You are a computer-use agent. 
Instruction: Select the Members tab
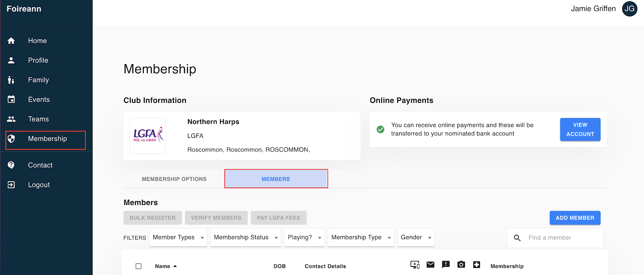(x=276, y=179)
